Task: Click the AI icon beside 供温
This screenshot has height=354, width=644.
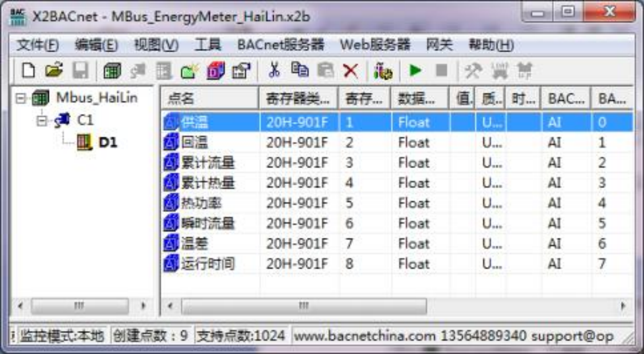Action: tap(171, 122)
